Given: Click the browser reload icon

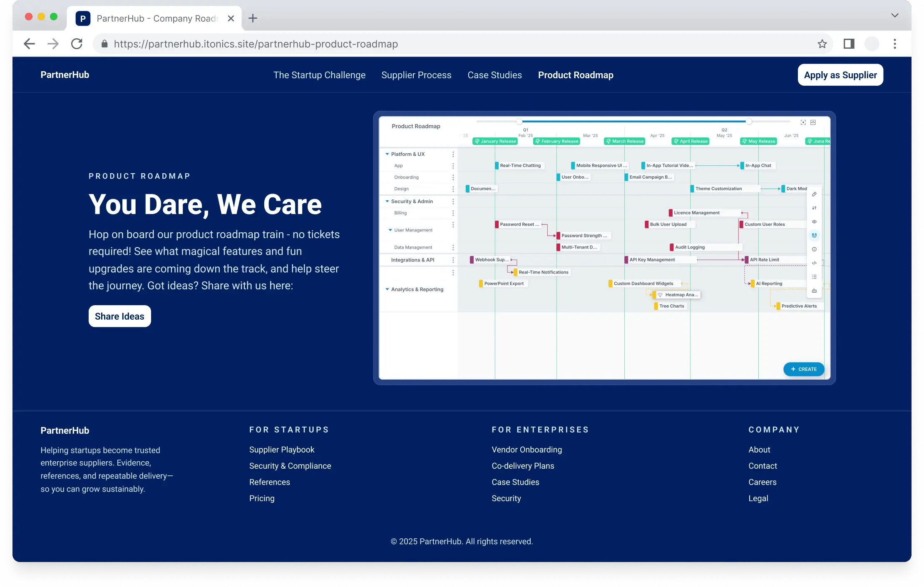Looking at the screenshot, I should pos(77,44).
